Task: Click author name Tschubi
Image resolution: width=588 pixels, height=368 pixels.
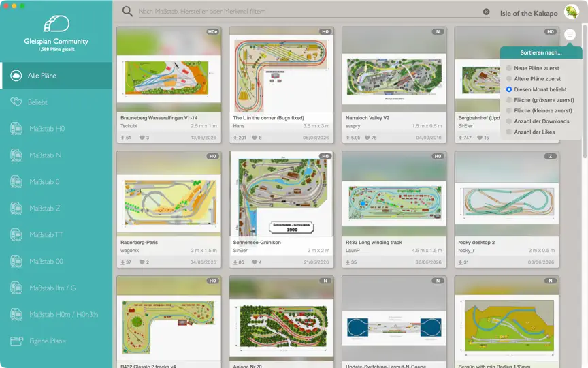Action: point(129,126)
